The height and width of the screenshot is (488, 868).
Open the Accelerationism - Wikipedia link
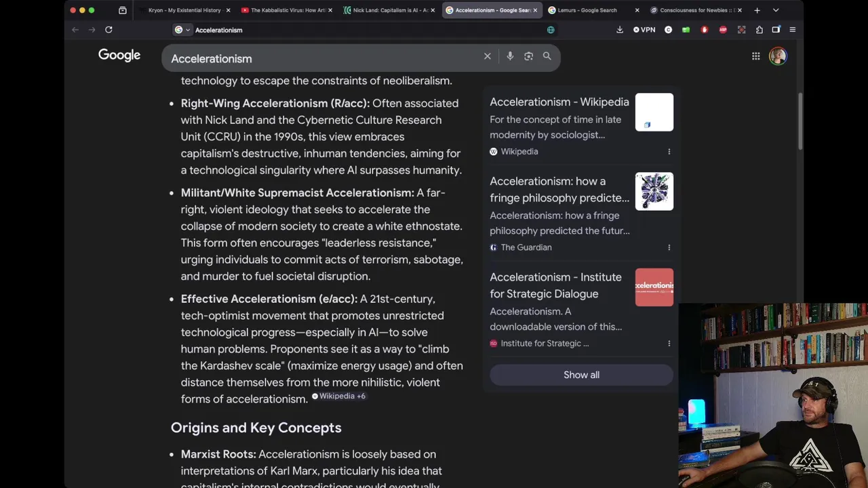[559, 102]
